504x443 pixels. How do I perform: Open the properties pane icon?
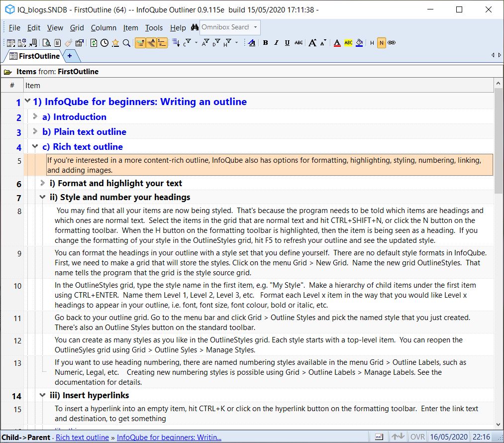[x=80, y=43]
